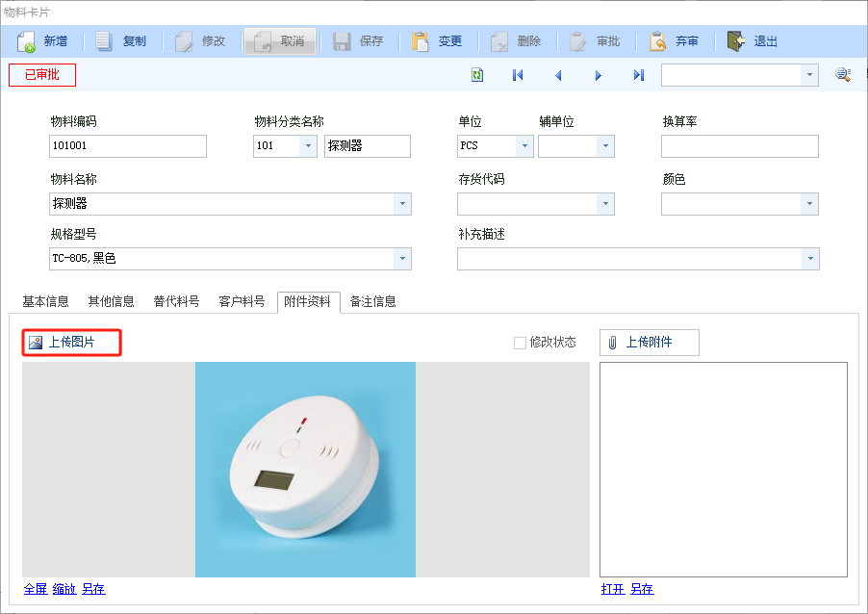The image size is (868, 614).
Task: Go to next record arrow
Action: pos(599,75)
